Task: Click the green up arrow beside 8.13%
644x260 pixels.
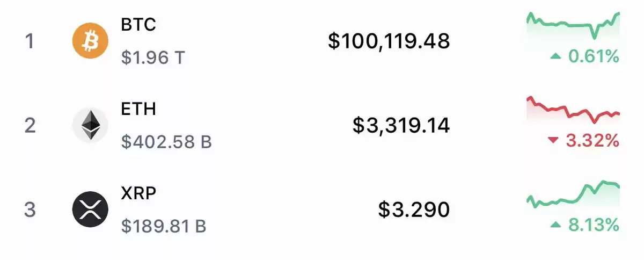Action: point(555,225)
